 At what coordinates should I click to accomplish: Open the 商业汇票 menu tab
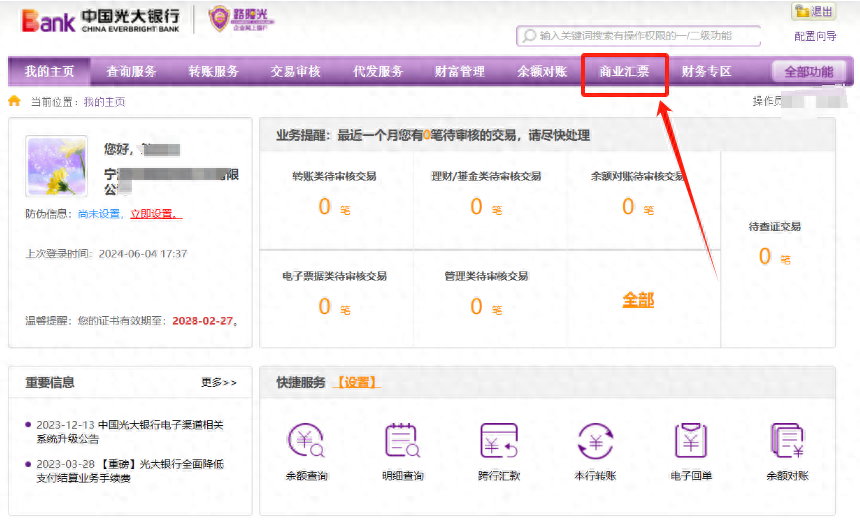pyautogui.click(x=624, y=72)
